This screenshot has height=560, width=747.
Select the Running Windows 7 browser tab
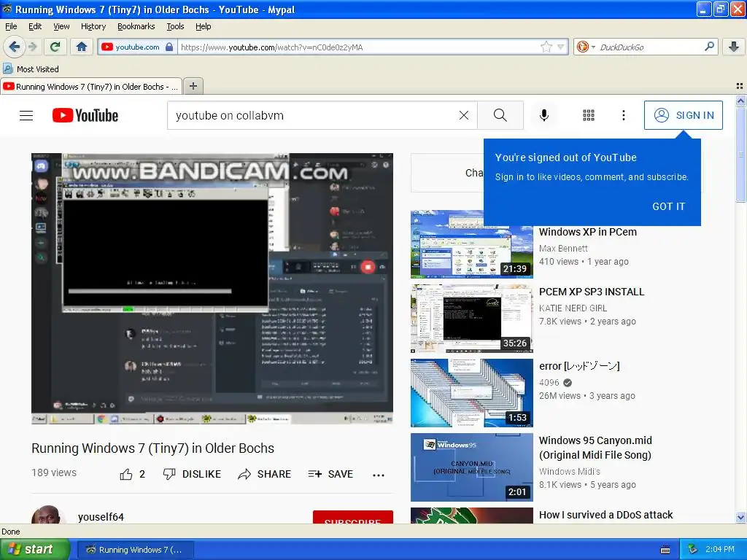coord(91,87)
